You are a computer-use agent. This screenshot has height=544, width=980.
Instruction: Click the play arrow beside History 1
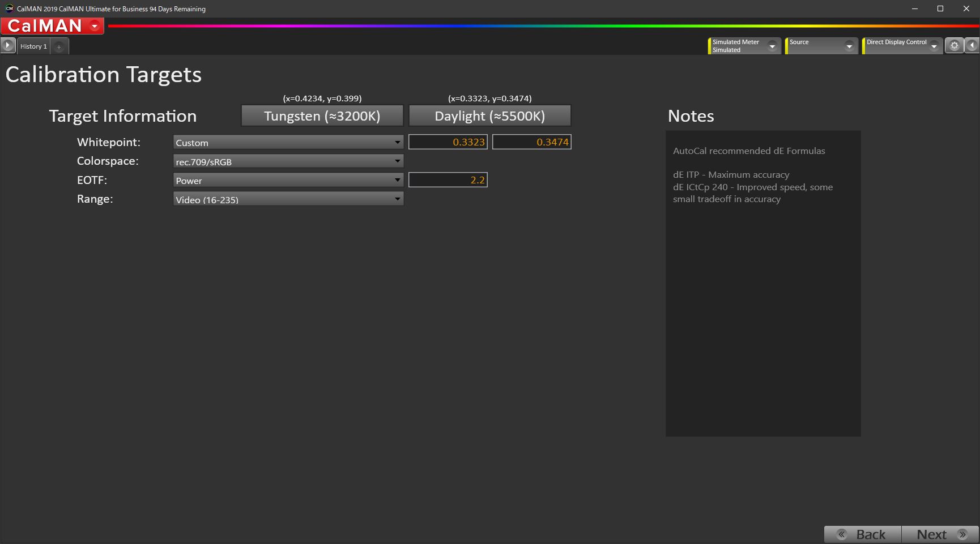[x=8, y=46]
